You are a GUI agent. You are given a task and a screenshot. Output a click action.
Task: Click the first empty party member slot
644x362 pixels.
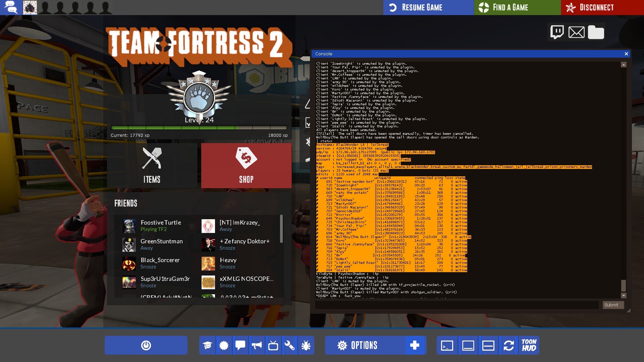45,7
